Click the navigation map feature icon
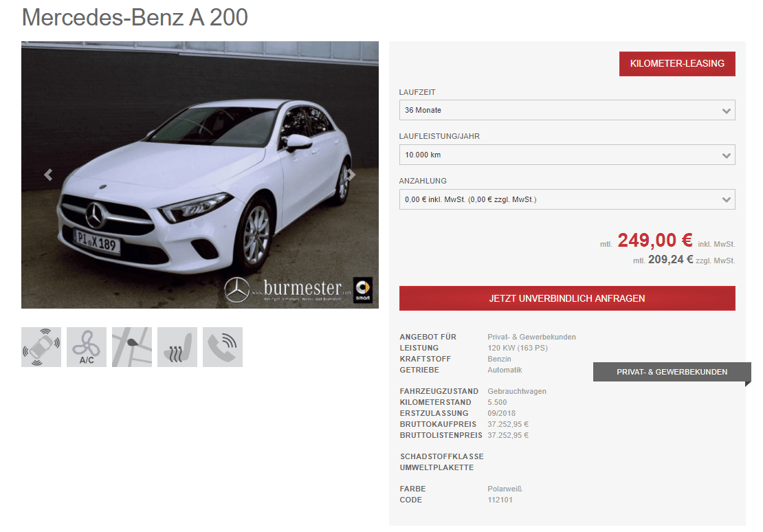763x532 pixels. pos(132,347)
